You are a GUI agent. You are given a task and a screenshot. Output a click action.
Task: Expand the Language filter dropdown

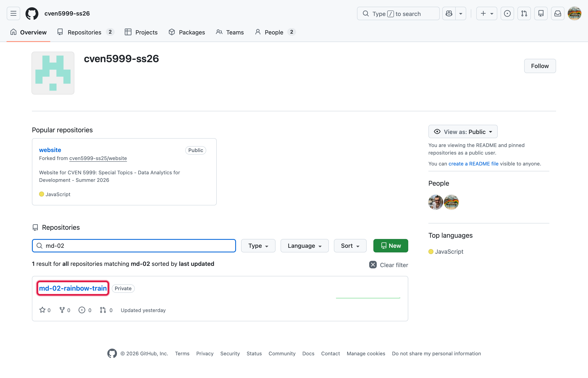304,246
